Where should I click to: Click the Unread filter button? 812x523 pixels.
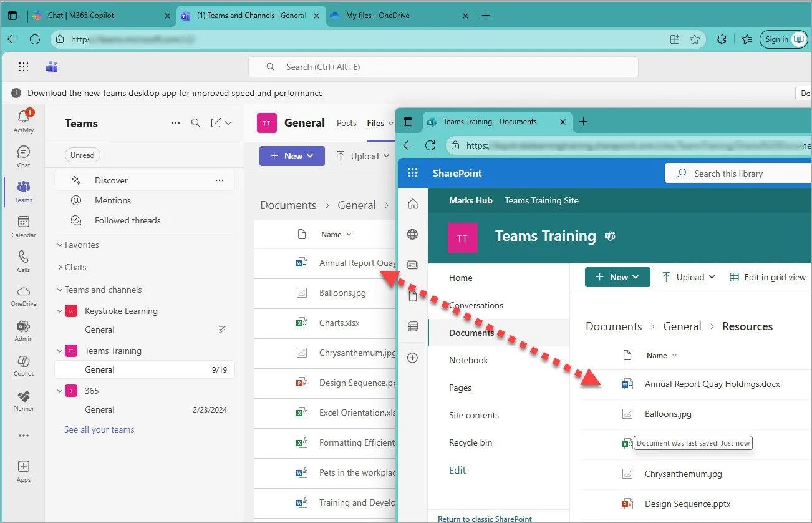click(x=82, y=155)
